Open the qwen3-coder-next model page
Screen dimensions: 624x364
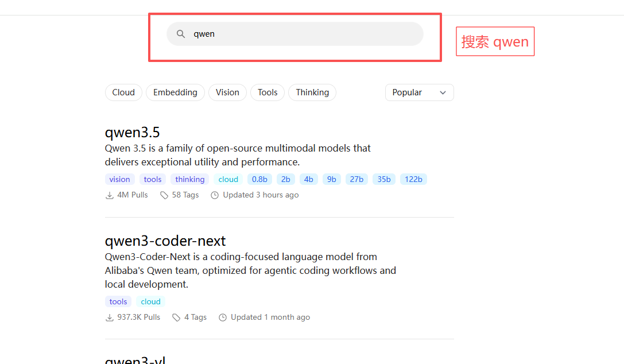pos(165,241)
